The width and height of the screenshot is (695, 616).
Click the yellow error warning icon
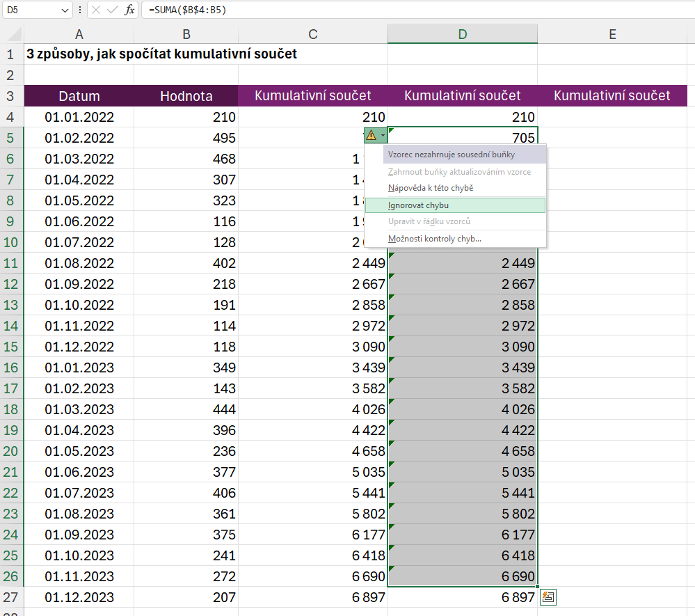click(371, 135)
